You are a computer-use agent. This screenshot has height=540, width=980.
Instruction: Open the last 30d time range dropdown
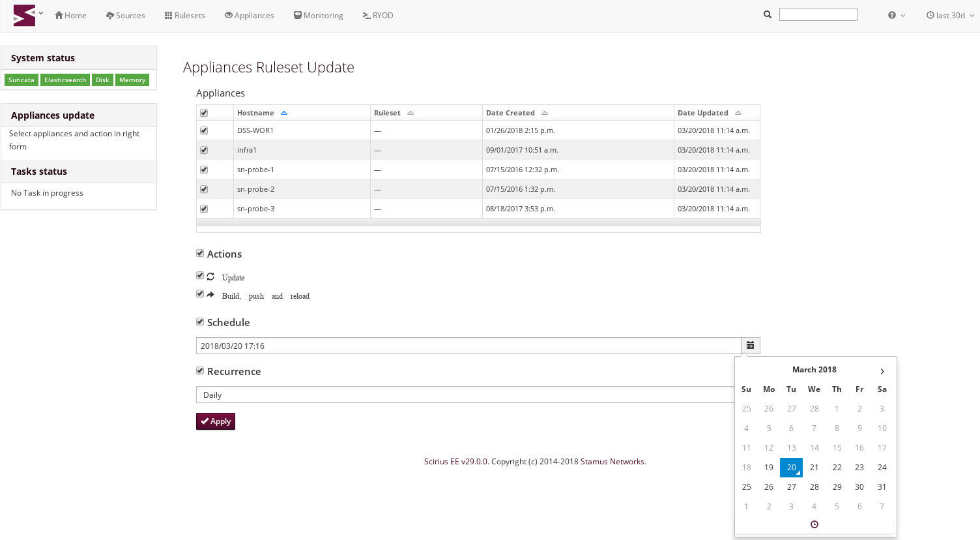tap(950, 15)
